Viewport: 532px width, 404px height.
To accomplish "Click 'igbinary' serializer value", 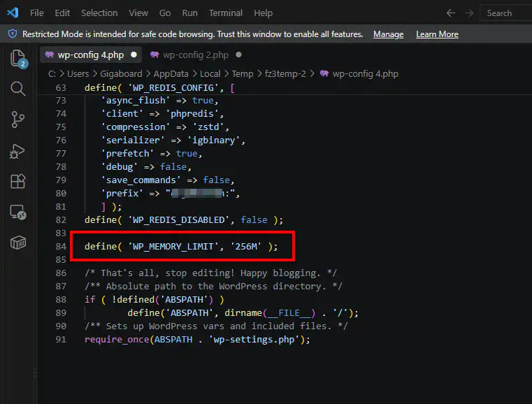I will pyautogui.click(x=213, y=140).
